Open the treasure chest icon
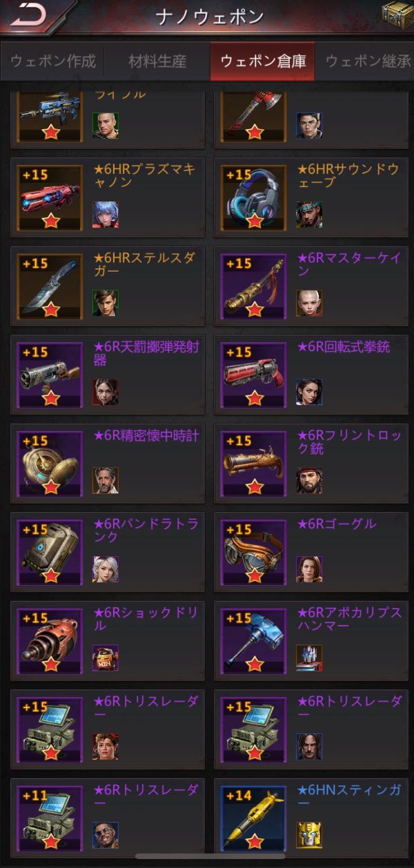Image resolution: width=414 pixels, height=868 pixels. point(397,15)
